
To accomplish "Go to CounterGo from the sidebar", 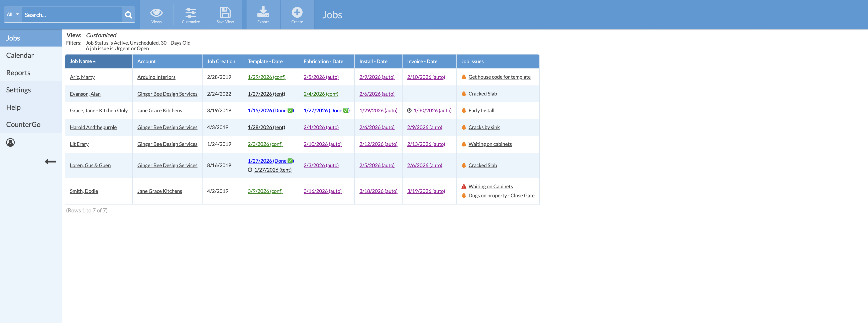I will (23, 124).
